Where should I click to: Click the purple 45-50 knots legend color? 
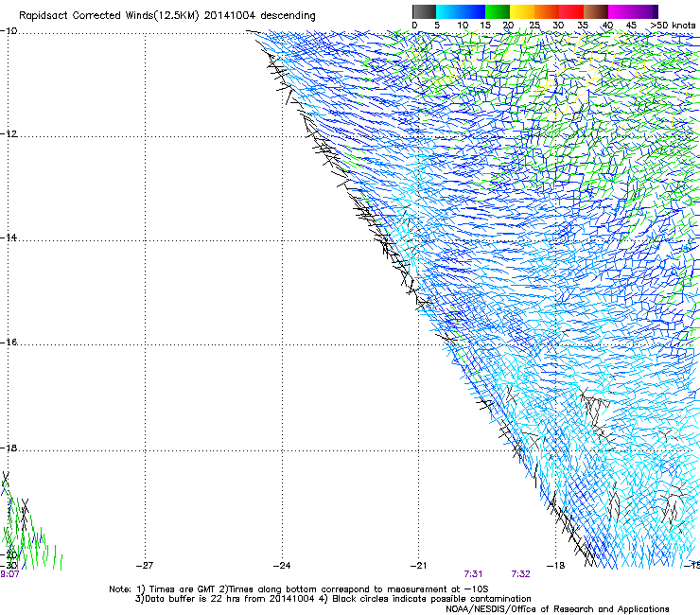(x=645, y=11)
